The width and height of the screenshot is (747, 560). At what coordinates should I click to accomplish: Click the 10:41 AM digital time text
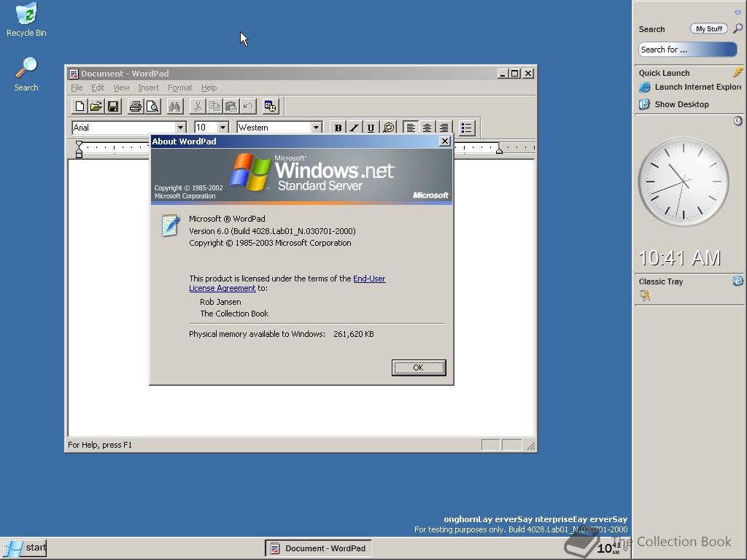click(x=679, y=258)
